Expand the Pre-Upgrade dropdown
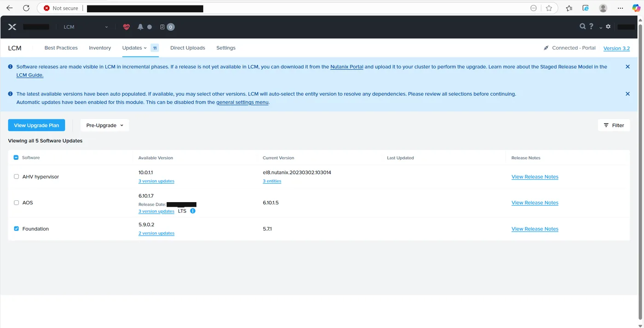Viewport: 644px width, 328px height. [x=105, y=125]
